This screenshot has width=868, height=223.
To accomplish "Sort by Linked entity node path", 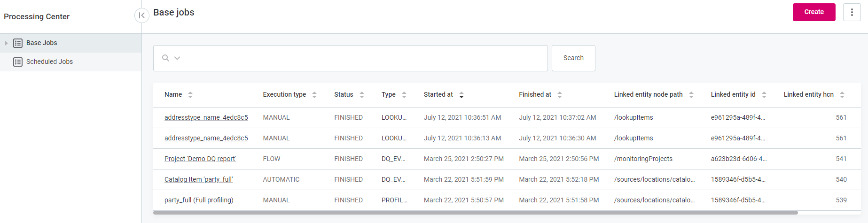I will 691,95.
